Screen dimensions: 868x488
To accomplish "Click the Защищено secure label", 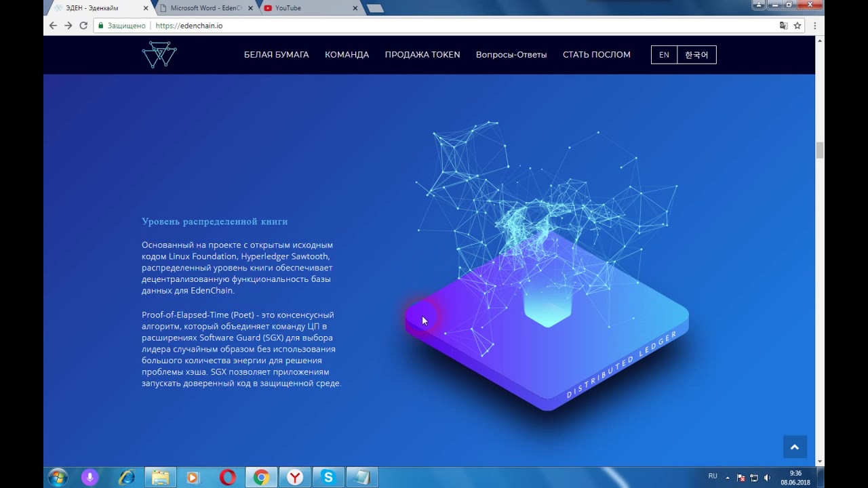I will [127, 26].
